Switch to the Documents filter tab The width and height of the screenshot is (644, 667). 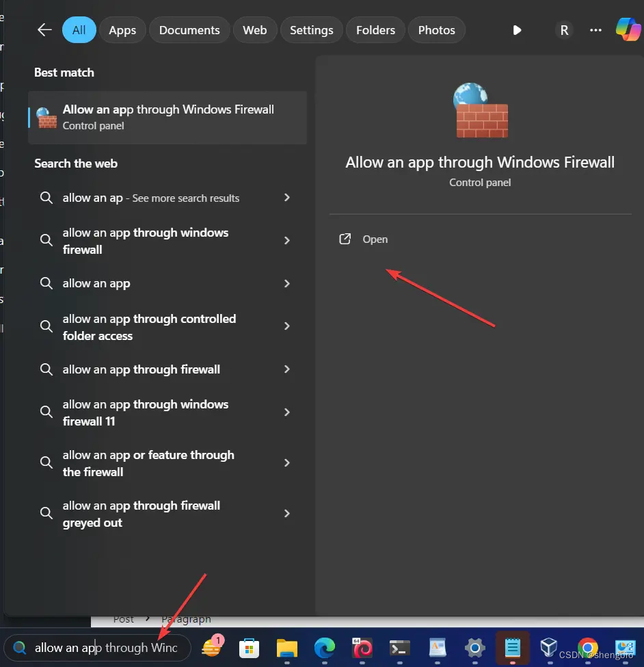point(189,30)
